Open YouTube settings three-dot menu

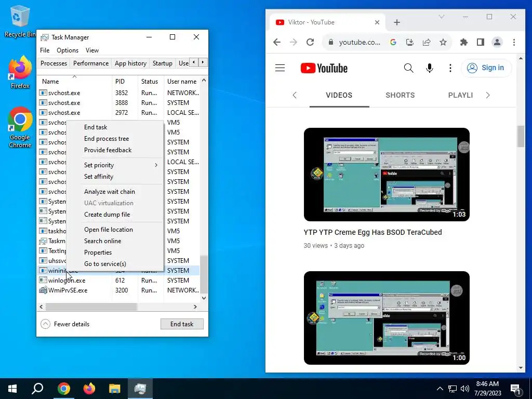pos(450,68)
